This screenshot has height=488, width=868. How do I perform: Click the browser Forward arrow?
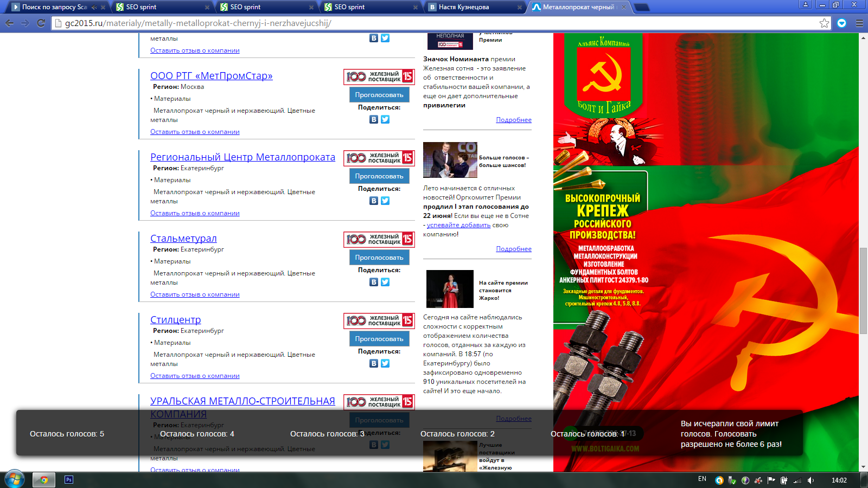[x=25, y=23]
